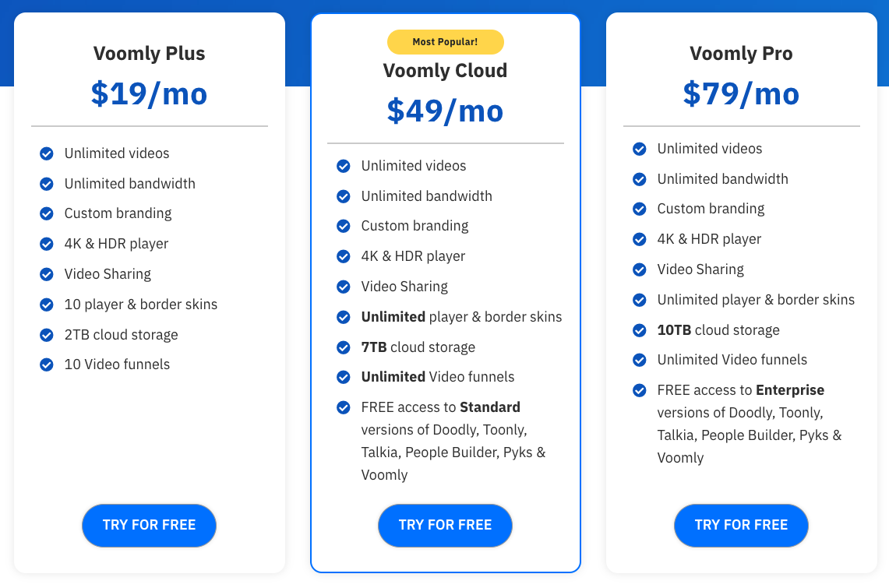Click the checkmark next to 2TB cloud storage
Screen dimensions: 889x588
tap(46, 334)
